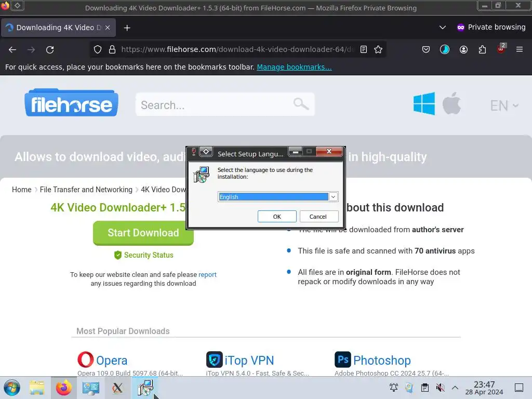This screenshot has height=399, width=532.
Task: Go to Home breadcrumb
Action: coord(22,190)
